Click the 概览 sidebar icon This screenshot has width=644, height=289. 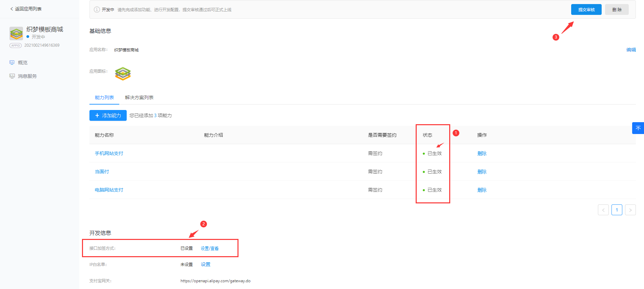pos(12,63)
